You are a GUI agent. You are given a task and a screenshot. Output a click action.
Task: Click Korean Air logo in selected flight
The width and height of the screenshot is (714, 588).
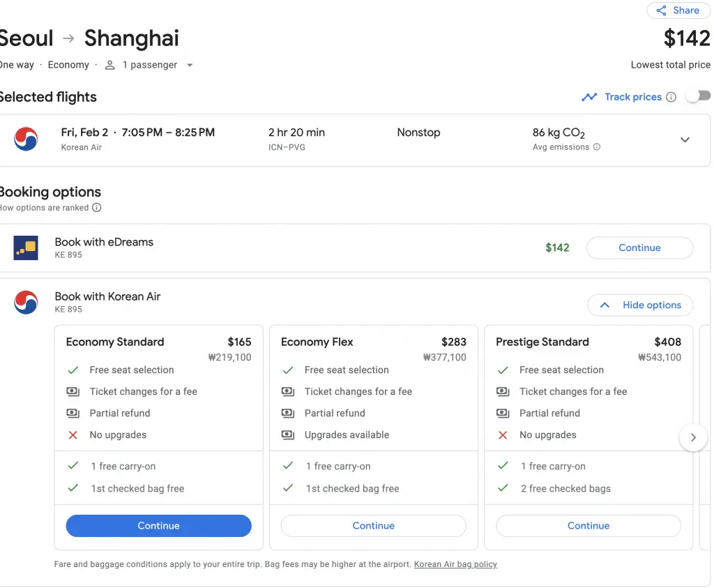(x=26, y=140)
